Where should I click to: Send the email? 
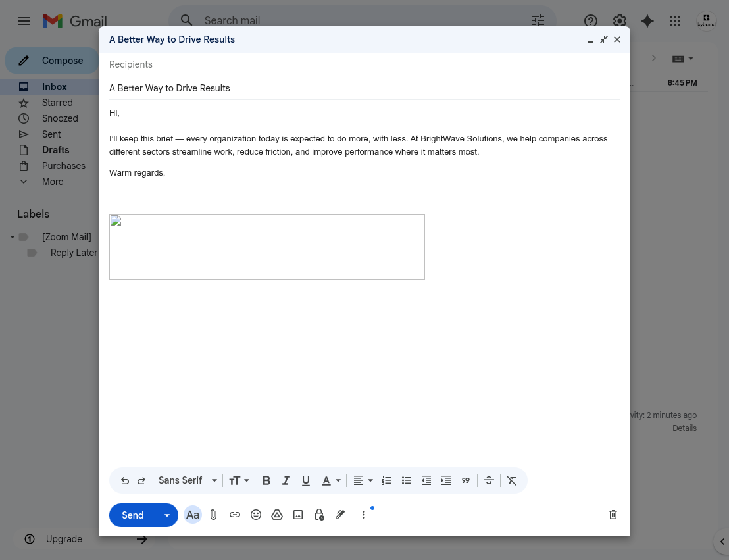pos(132,515)
